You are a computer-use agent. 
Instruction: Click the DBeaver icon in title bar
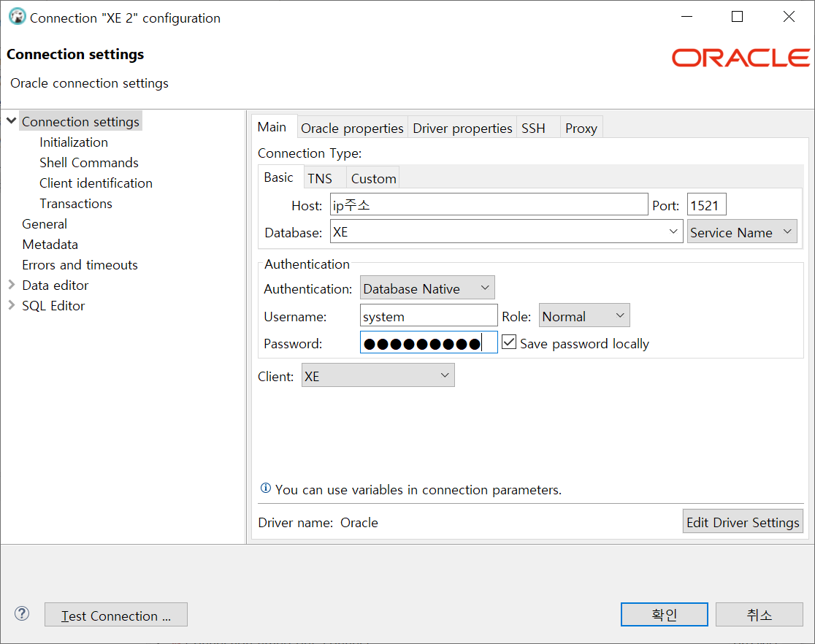(17, 17)
